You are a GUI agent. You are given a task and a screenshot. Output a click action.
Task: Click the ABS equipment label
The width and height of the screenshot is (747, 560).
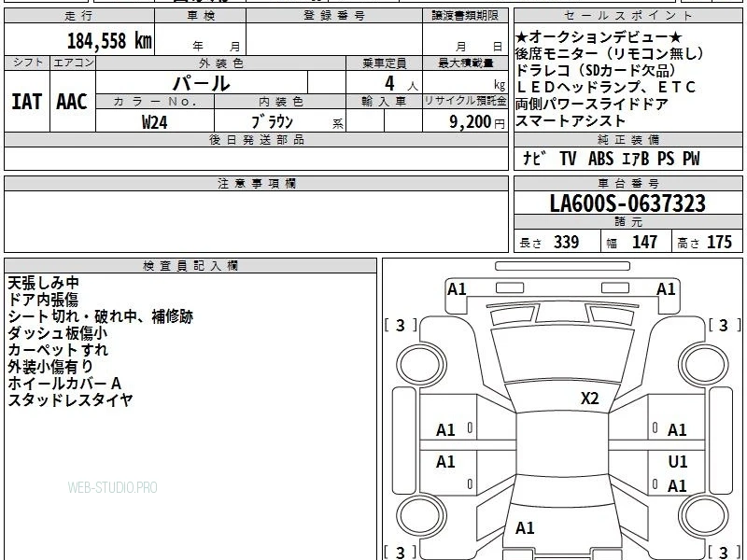600,158
